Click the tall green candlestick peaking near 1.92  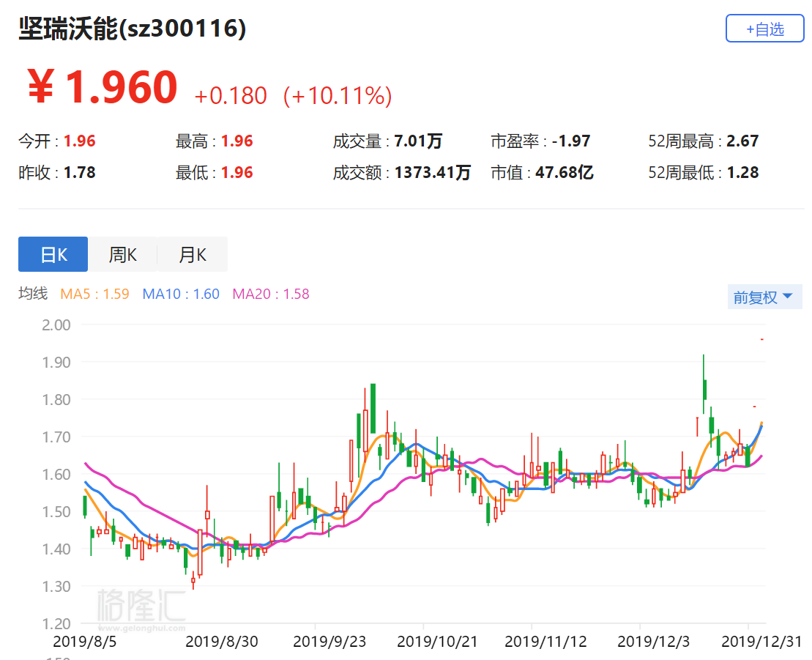(x=704, y=384)
